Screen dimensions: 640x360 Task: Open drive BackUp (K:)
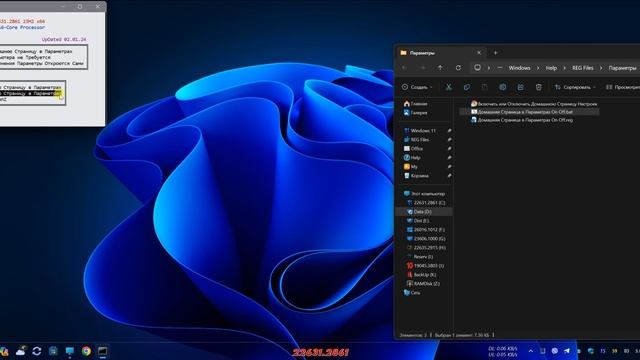[421, 275]
